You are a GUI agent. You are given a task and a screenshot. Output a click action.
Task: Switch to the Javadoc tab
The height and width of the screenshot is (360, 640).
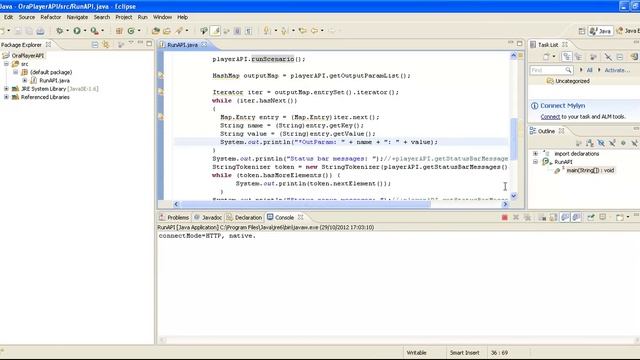click(x=208, y=218)
